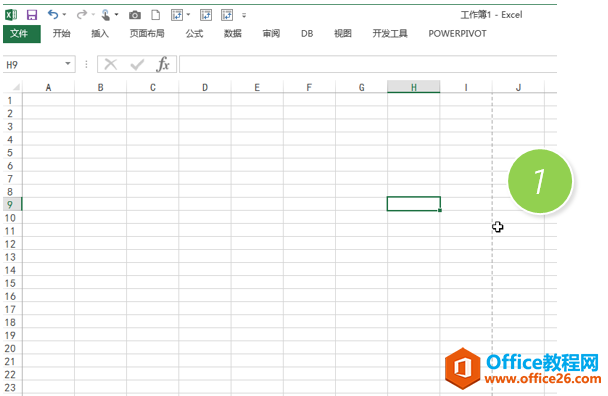
Task: Click the Camera tool icon
Action: (135, 15)
